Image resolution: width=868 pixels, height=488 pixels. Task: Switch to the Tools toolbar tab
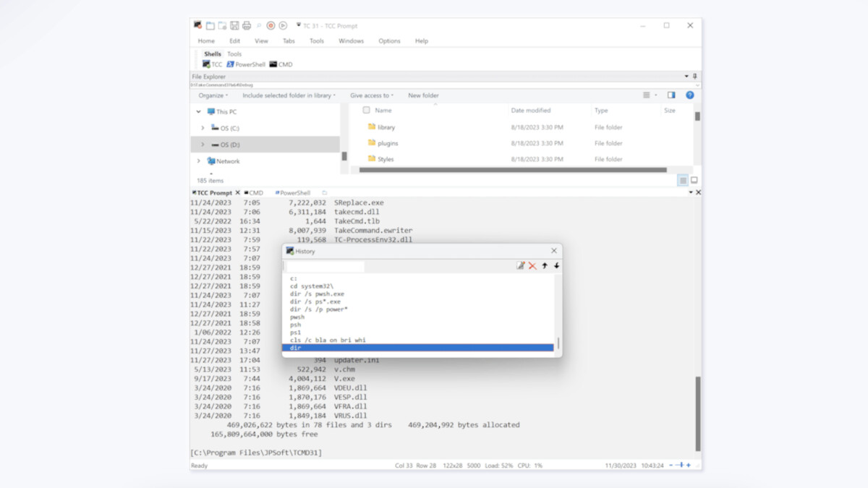[234, 54]
